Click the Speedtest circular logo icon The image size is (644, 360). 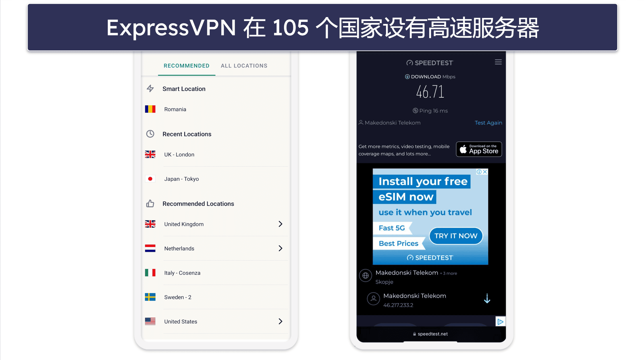pyautogui.click(x=407, y=62)
